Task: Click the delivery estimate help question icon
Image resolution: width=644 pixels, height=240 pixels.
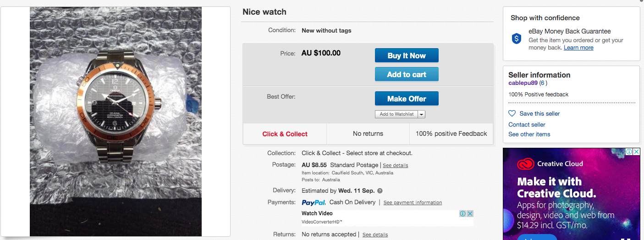Action: click(380, 191)
